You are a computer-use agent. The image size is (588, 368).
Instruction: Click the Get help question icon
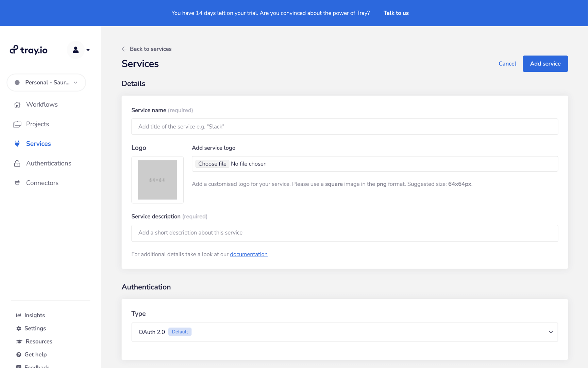[19, 355]
